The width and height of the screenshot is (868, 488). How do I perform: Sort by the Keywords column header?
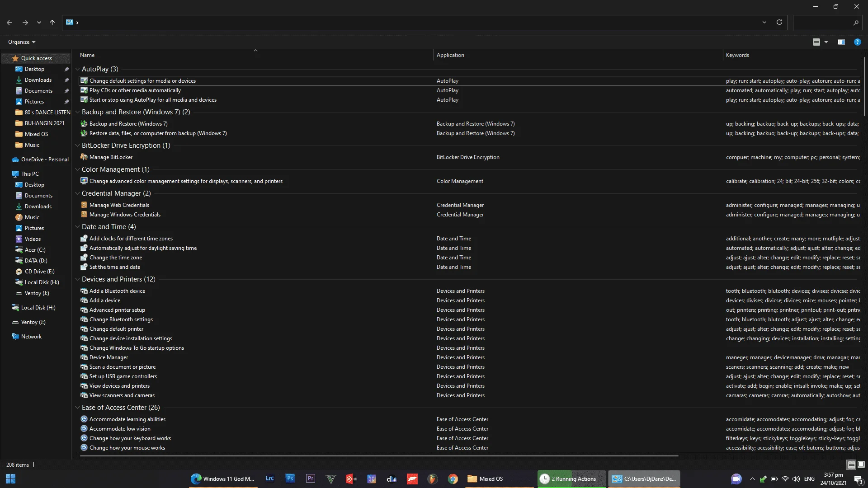click(x=737, y=55)
